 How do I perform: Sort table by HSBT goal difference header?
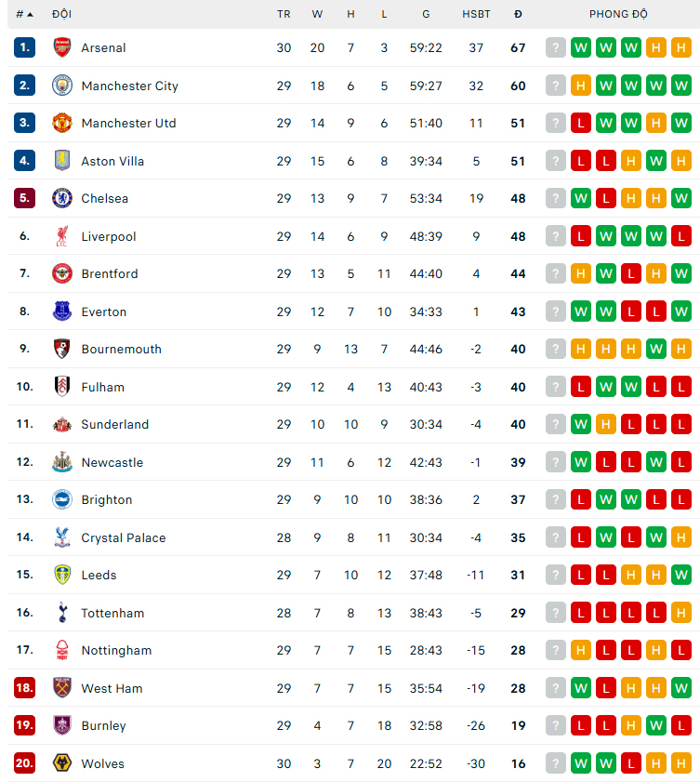click(x=476, y=14)
